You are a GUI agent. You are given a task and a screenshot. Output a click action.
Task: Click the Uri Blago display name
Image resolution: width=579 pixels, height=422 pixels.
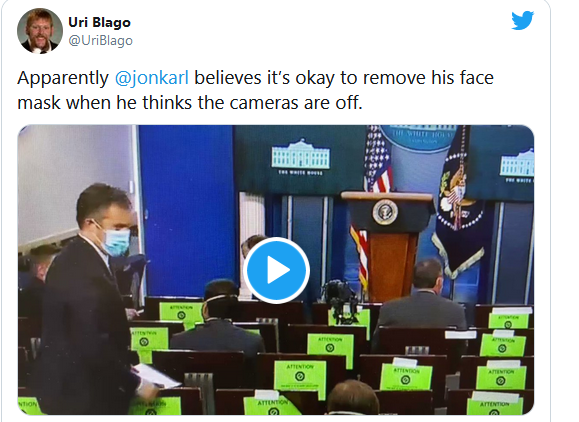99,22
